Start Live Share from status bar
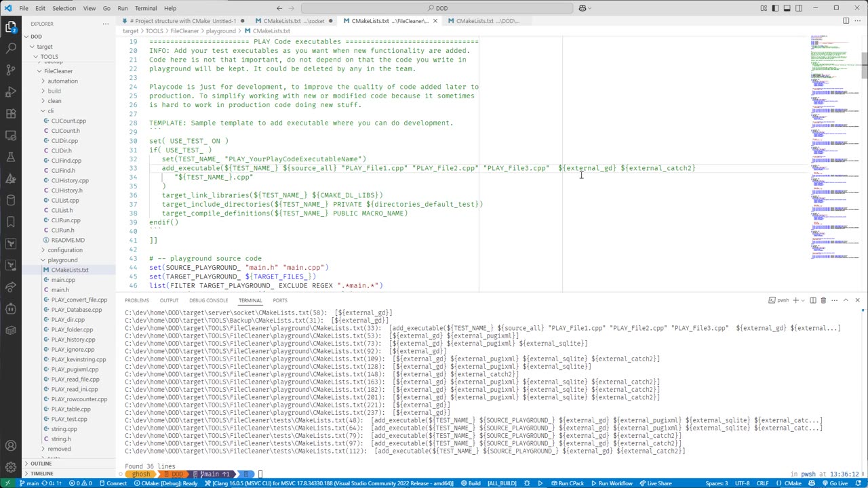The height and width of the screenshot is (488, 868). [656, 483]
